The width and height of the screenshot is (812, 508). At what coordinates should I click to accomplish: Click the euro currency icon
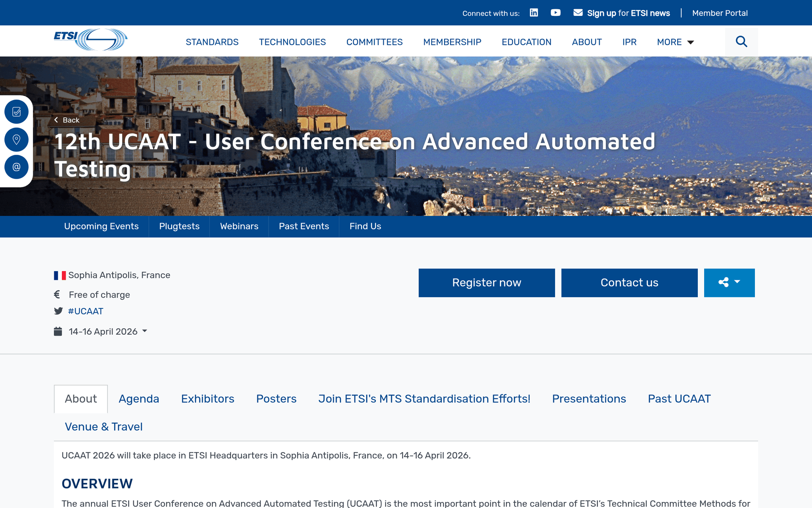(x=57, y=294)
